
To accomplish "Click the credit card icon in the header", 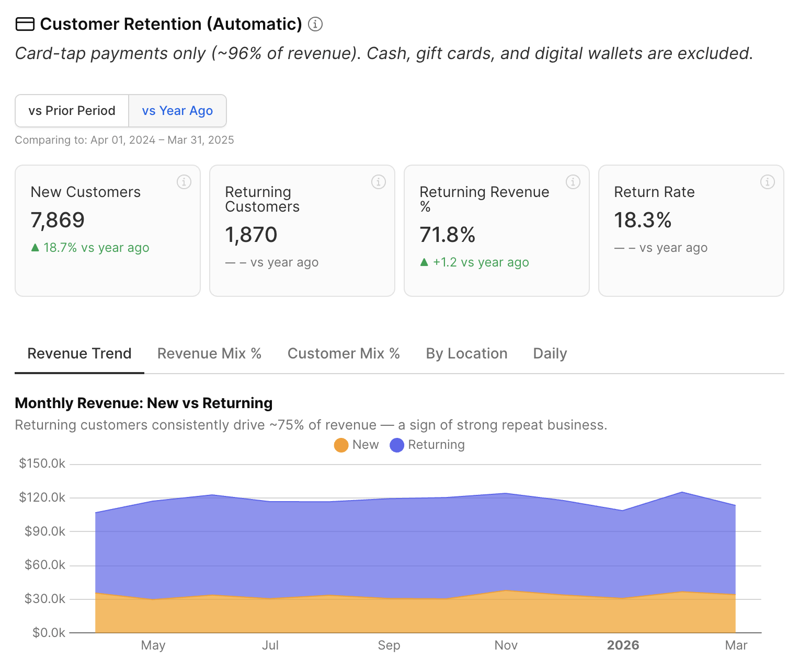I will (25, 24).
